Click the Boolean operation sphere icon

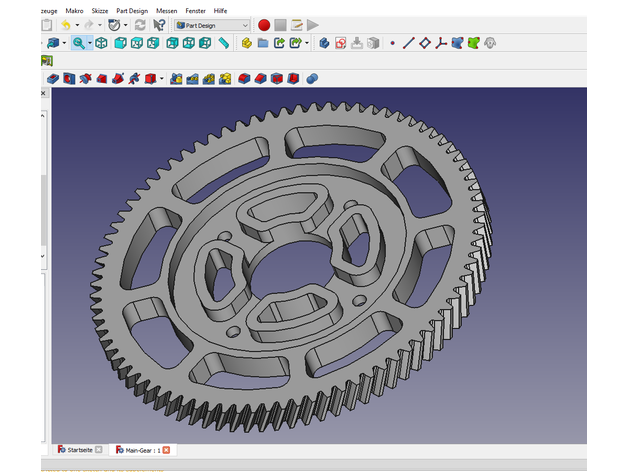(312, 78)
